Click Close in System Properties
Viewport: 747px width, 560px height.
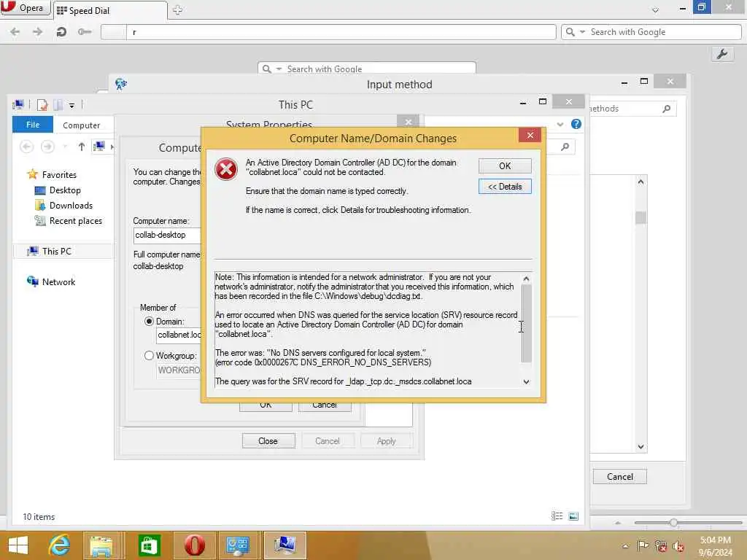tap(268, 441)
